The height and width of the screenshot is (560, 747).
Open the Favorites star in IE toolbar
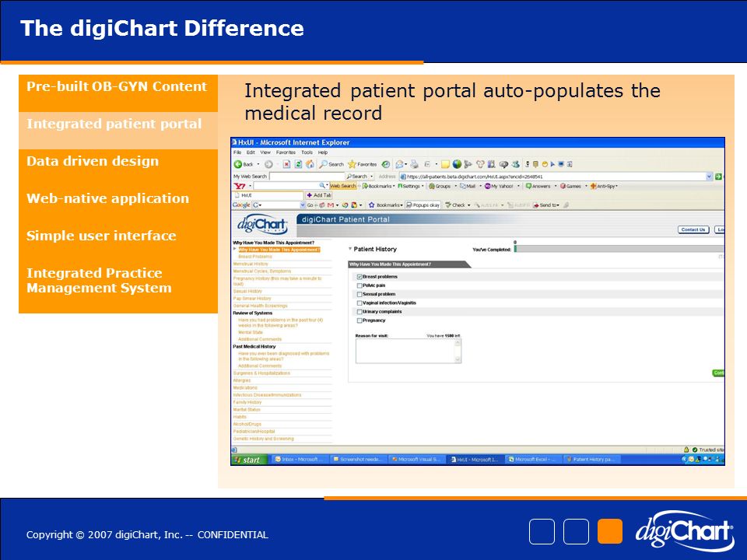pos(352,164)
